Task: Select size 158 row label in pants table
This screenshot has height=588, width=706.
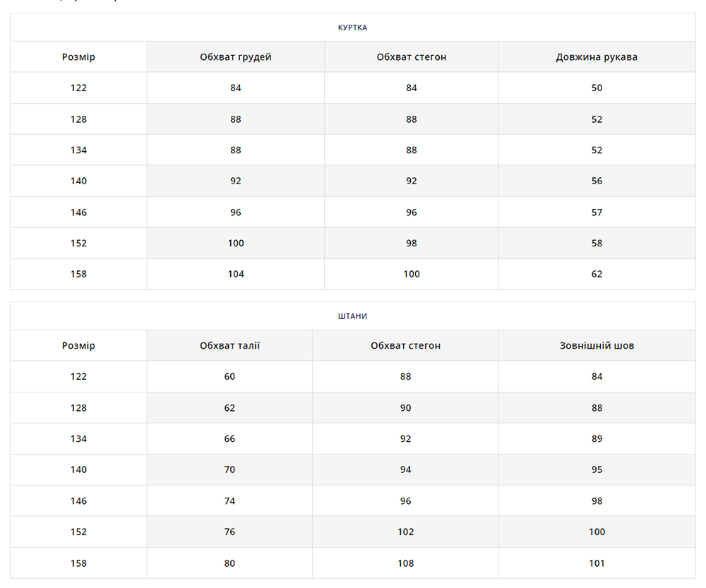Action: tap(78, 563)
